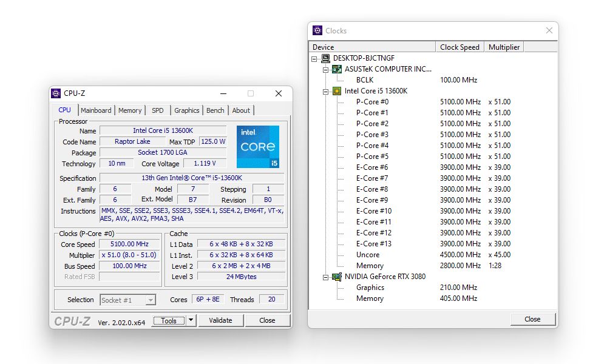Open the Tools dropdown arrow
This screenshot has width=607, height=364.
coord(191,320)
